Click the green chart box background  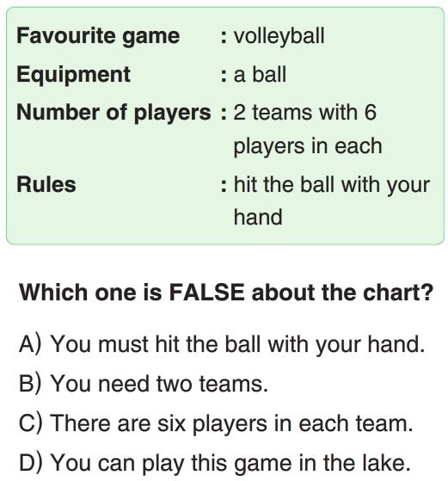(x=225, y=126)
